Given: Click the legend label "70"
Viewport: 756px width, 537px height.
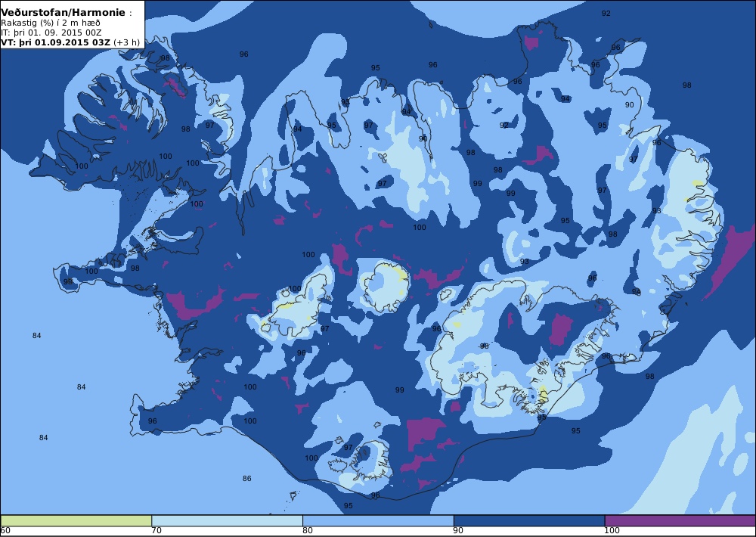Looking at the screenshot, I should click(156, 531).
